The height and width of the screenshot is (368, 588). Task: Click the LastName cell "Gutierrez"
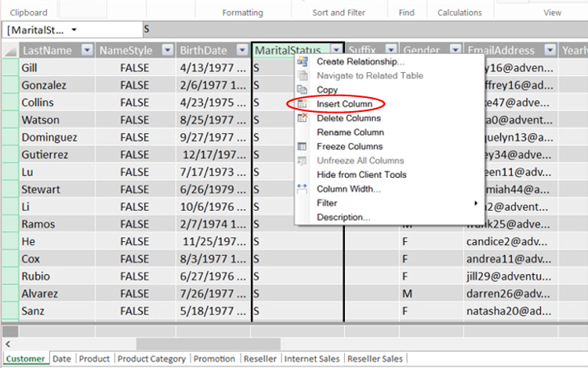[57, 154]
